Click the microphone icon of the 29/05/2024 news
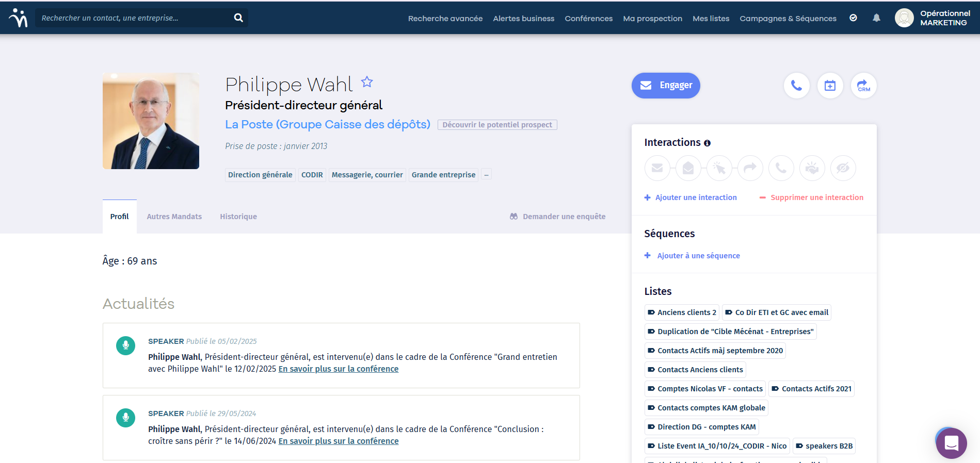This screenshot has height=463, width=980. 125,418
